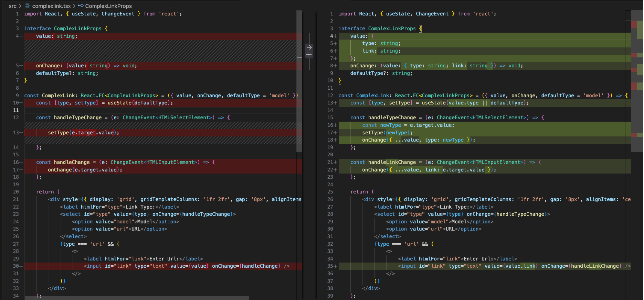Image resolution: width=644 pixels, height=300 pixels.
Task: Click "</div>" closing tag on modified line 38
Action: pos(371,288)
